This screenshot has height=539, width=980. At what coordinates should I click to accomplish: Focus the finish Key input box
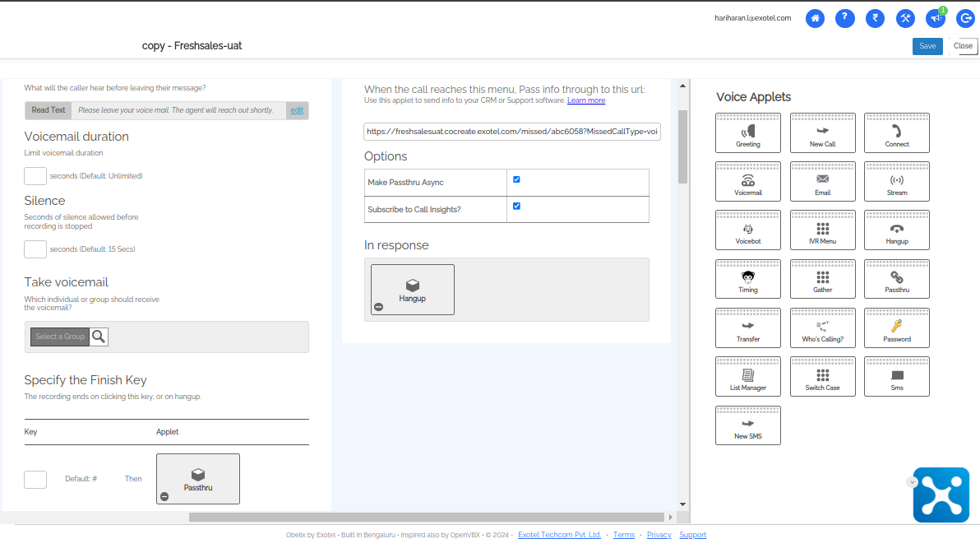point(35,480)
